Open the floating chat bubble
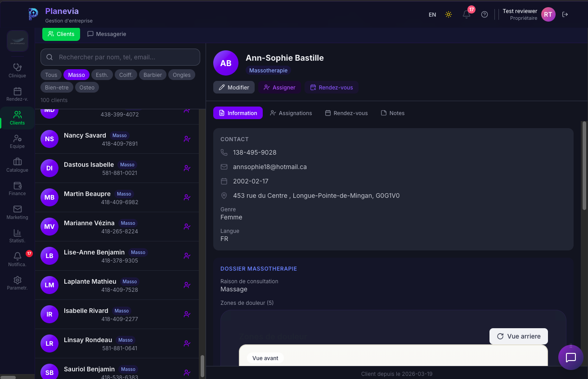Screen dimensions: 588x379 tap(571, 357)
